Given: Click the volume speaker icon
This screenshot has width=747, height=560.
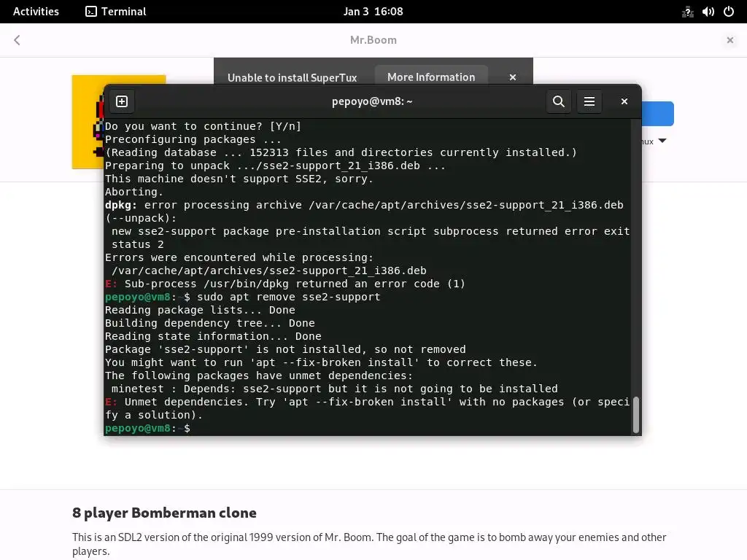Looking at the screenshot, I should coord(708,12).
